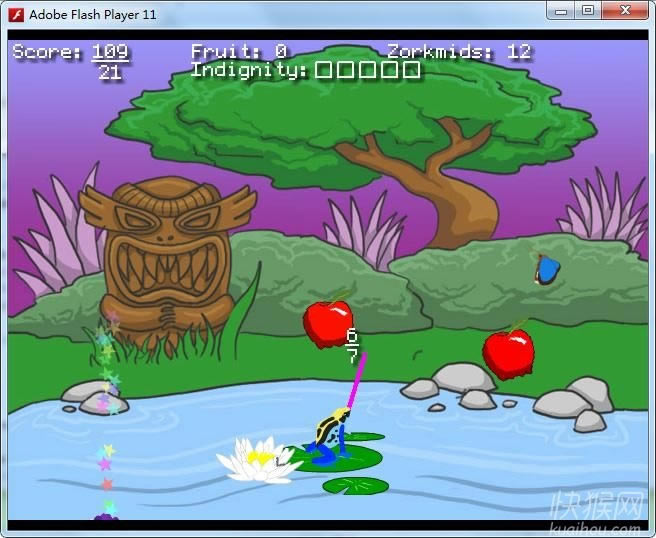
Task: Maximize the Flash Player window
Action: [588, 11]
